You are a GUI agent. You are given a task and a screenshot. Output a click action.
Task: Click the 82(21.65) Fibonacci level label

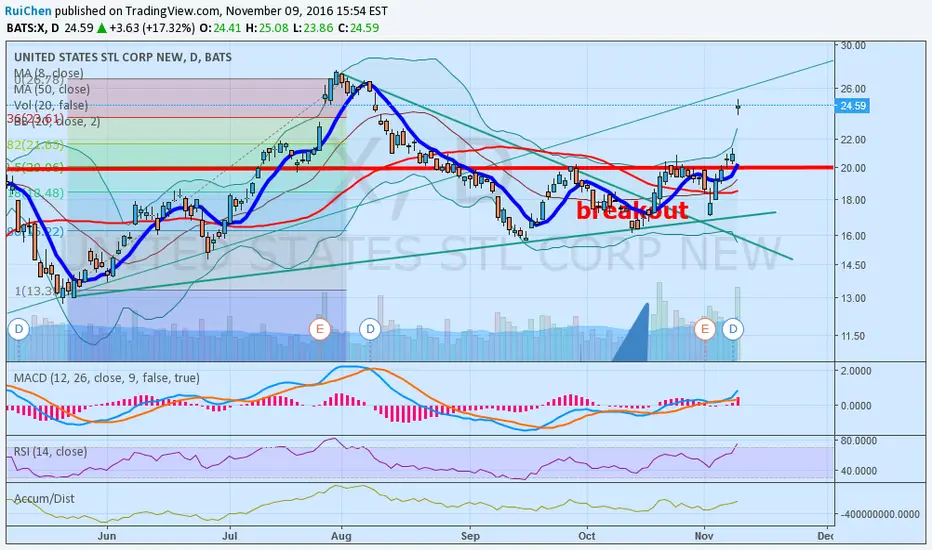point(35,144)
